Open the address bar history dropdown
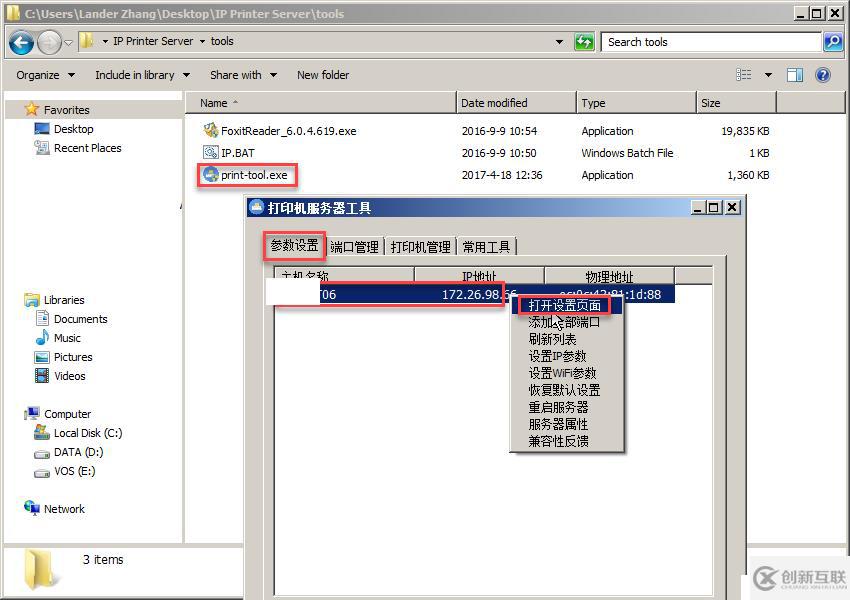Screen dimensions: 850x600 coord(559,42)
